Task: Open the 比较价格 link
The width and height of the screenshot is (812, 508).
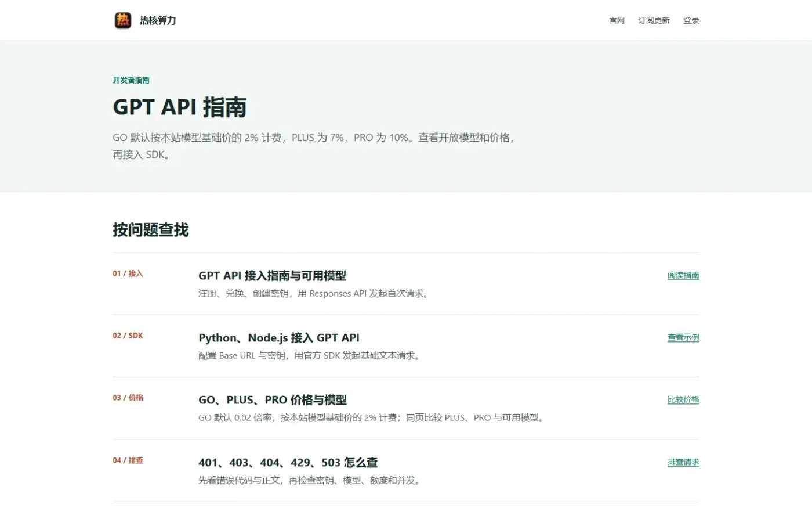Action: pos(683,399)
